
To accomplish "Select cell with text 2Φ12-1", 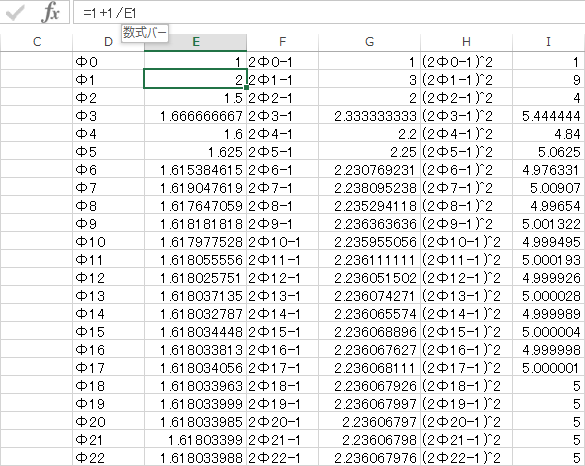I will (x=282, y=278).
